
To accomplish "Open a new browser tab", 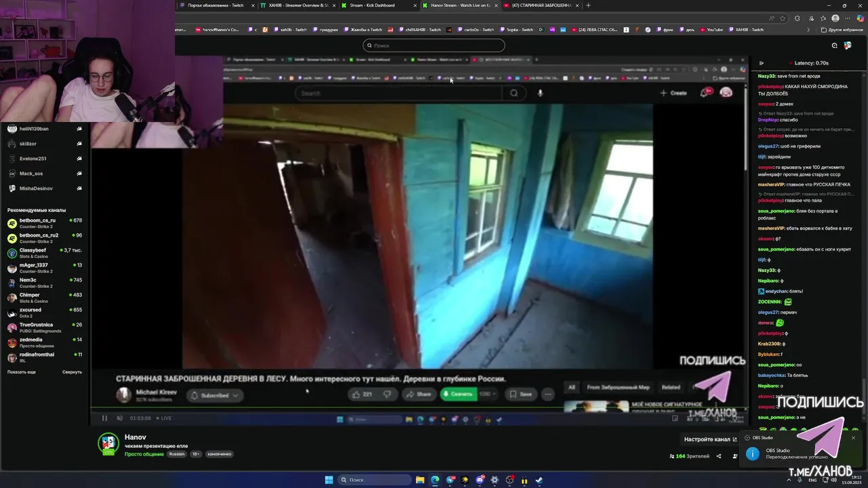I will coord(588,5).
